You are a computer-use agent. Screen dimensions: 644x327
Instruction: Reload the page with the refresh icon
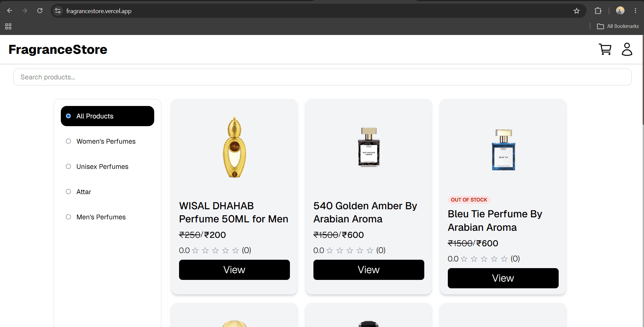(40, 11)
